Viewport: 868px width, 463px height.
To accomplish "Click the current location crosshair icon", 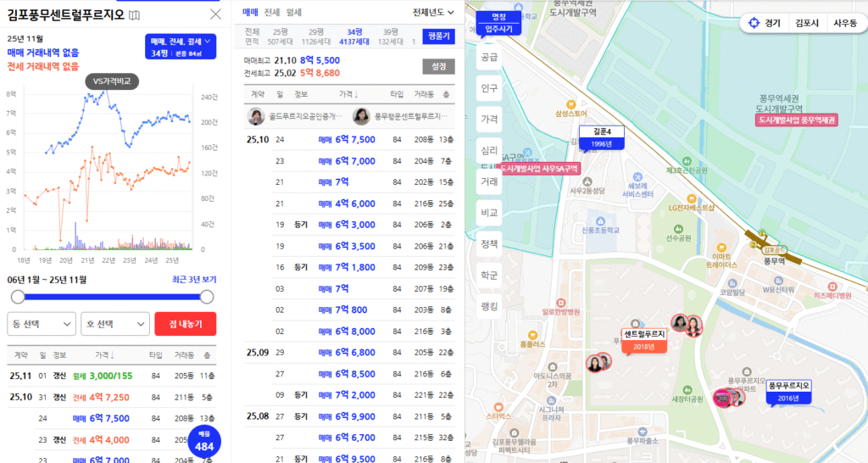I will point(754,23).
